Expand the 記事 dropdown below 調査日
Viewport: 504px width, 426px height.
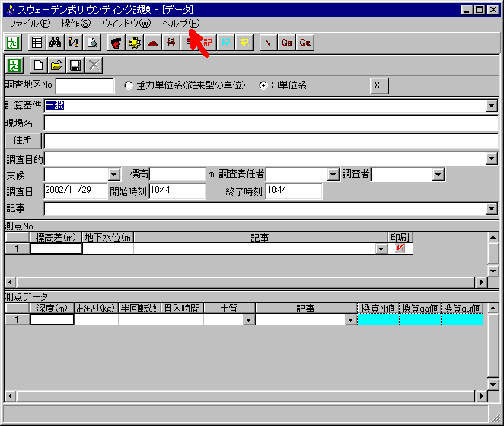coord(492,209)
